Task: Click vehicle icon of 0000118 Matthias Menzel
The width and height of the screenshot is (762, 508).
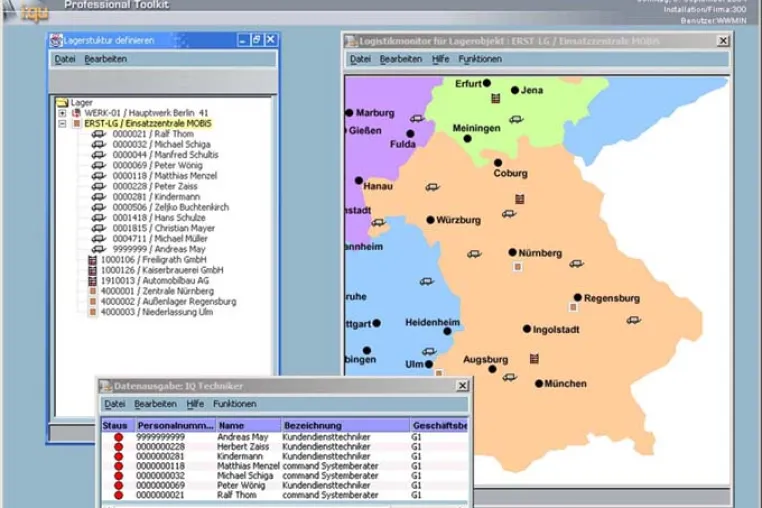Action: point(99,176)
